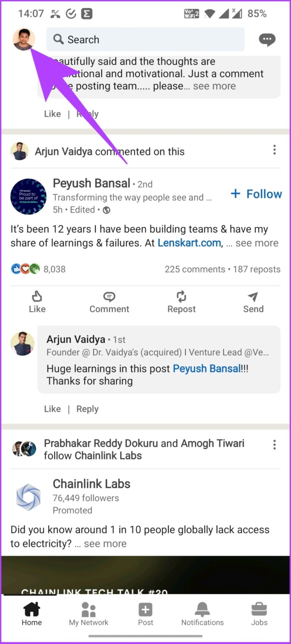291x644 pixels.
Task: Expand Chainlink Labs post with see more
Action: click(x=105, y=544)
